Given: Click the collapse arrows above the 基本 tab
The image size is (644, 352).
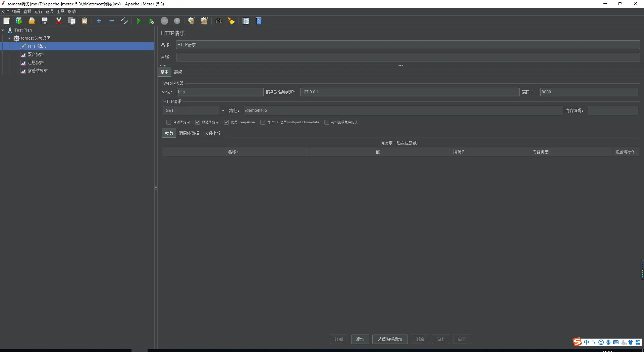Looking at the screenshot, I should (x=163, y=65).
